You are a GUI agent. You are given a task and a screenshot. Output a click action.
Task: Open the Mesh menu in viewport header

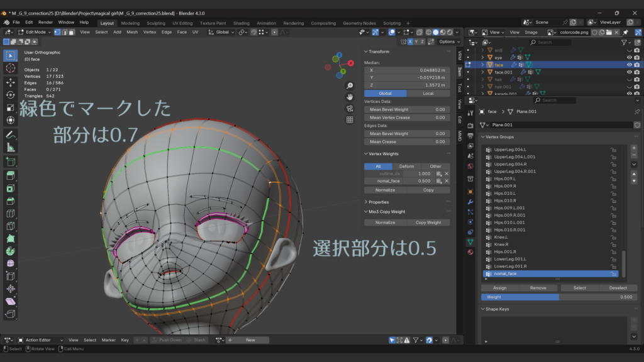point(132,32)
